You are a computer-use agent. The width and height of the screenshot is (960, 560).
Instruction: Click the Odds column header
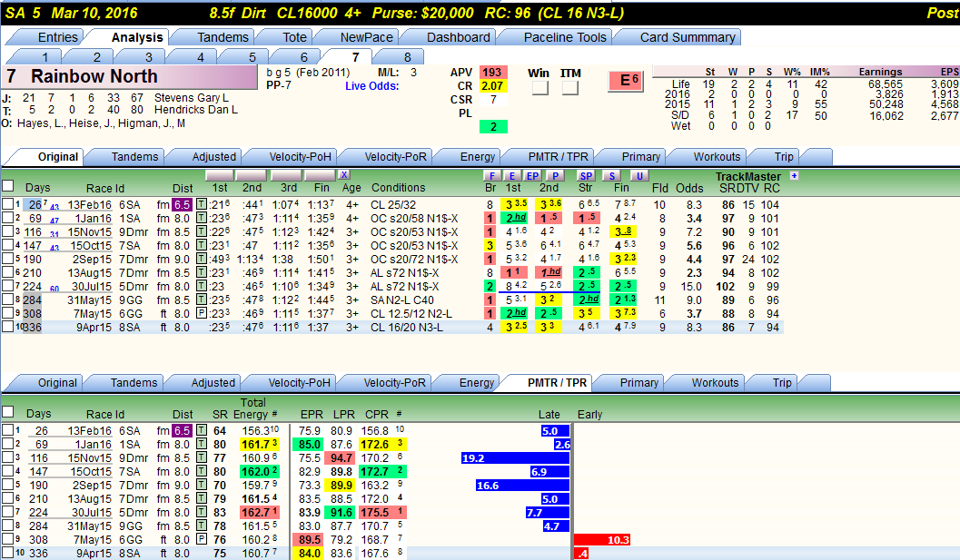pyautogui.click(x=689, y=189)
